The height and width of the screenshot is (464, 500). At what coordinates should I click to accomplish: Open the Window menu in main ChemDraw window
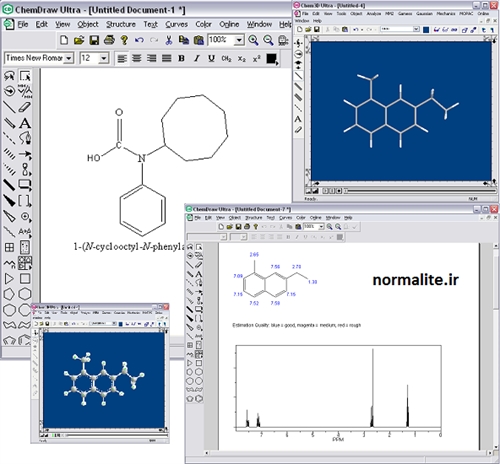pos(259,24)
